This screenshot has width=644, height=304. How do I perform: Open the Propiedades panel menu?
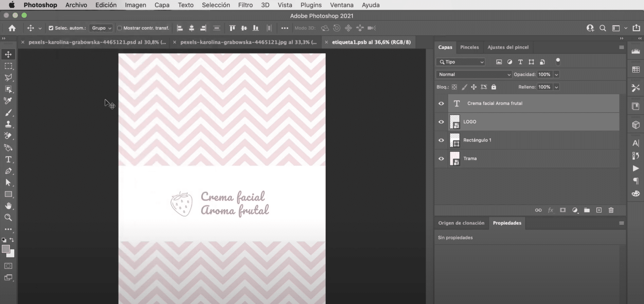(622, 223)
